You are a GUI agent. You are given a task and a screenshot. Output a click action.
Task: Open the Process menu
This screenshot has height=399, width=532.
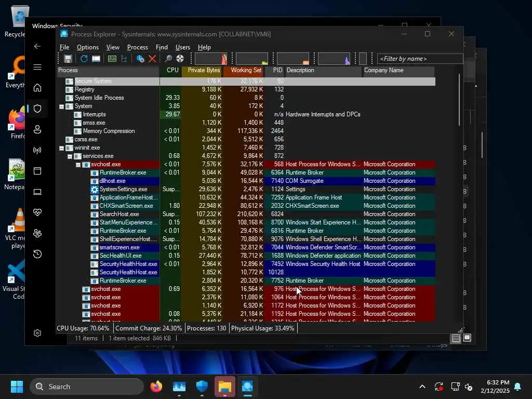pos(137,47)
